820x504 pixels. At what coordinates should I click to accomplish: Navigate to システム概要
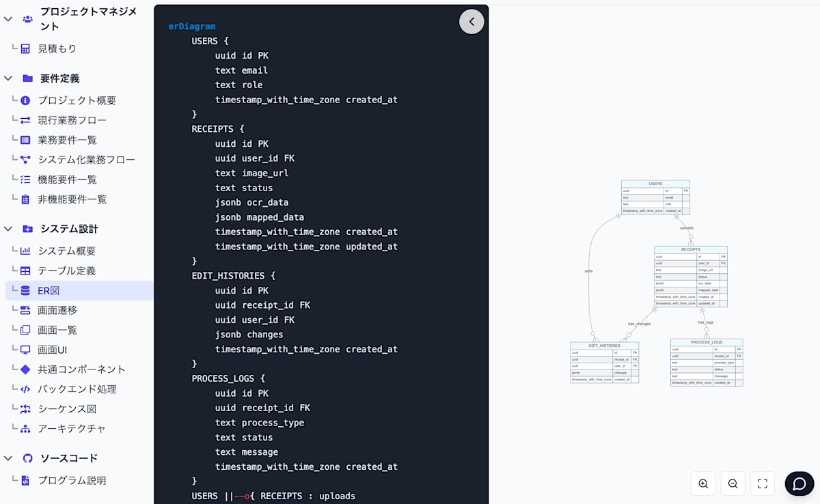coord(67,251)
